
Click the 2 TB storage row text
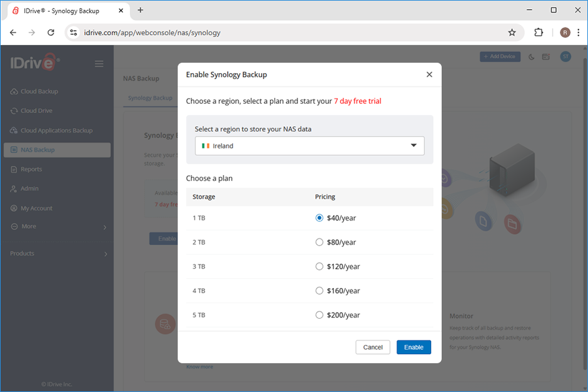tap(199, 242)
